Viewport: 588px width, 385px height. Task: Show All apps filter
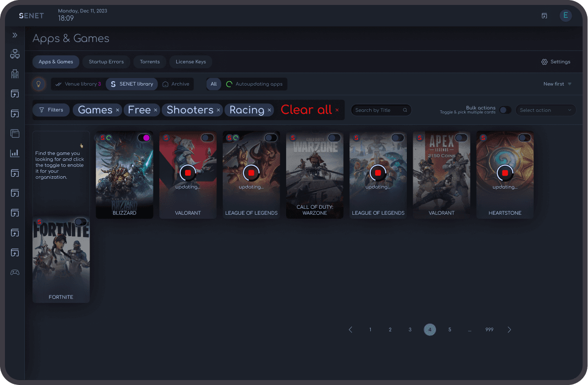coord(214,84)
